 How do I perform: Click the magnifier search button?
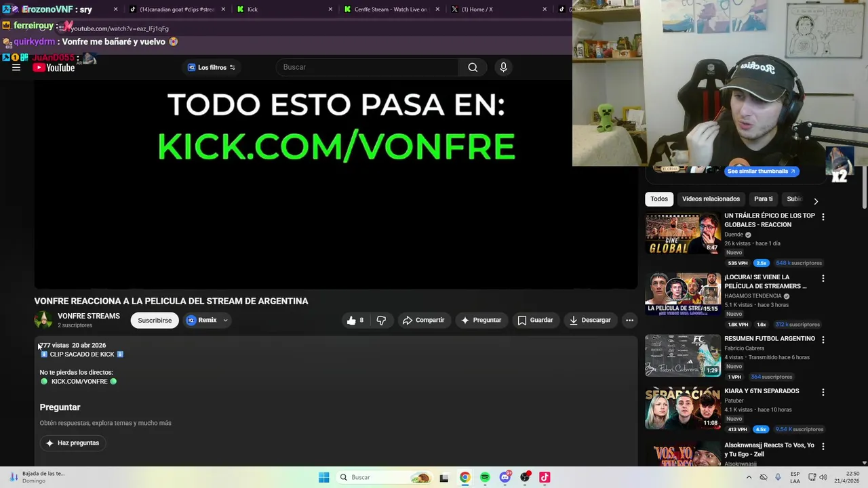(x=473, y=67)
